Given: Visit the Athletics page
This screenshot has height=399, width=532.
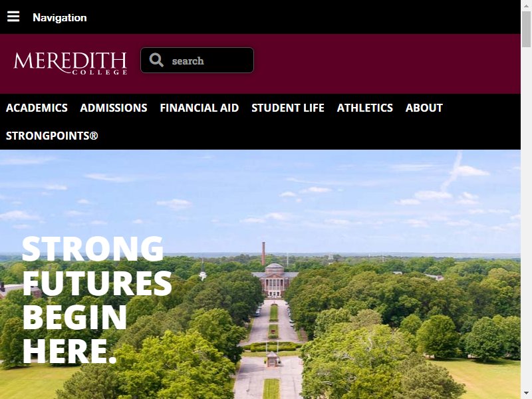Looking at the screenshot, I should click(x=364, y=108).
